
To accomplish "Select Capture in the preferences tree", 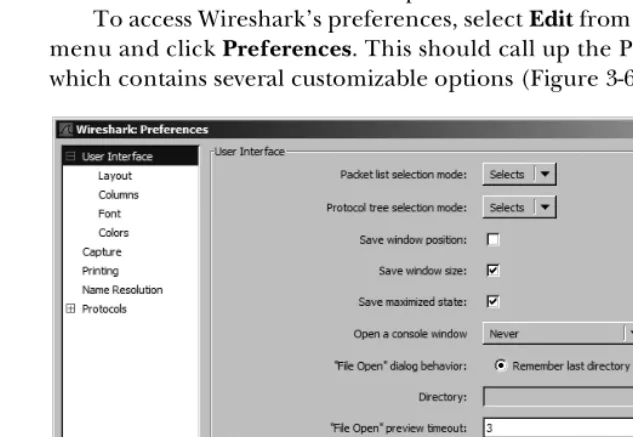I will (102, 252).
